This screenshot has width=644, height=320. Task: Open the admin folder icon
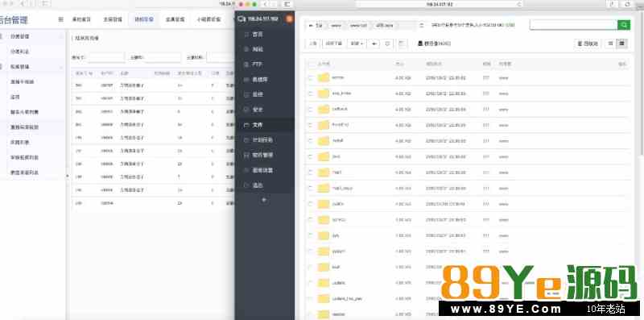[324, 77]
